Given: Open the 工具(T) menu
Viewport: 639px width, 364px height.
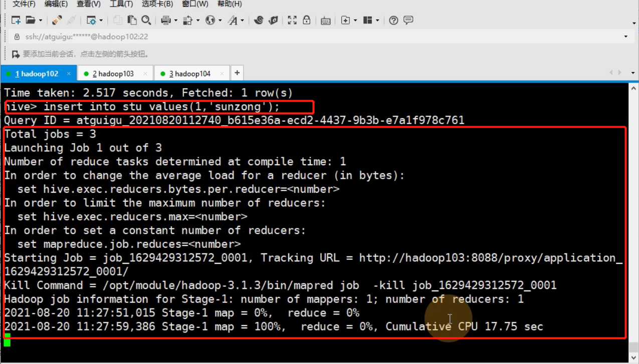Looking at the screenshot, I should [x=121, y=4].
